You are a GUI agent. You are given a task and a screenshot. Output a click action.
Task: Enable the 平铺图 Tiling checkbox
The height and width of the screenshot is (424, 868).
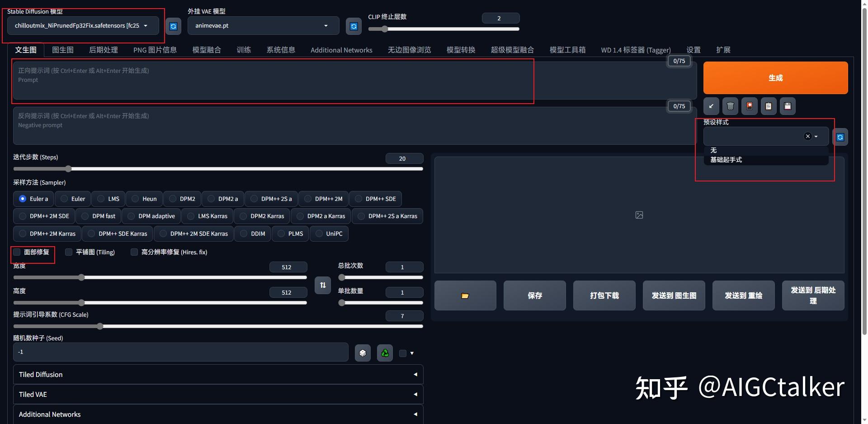coord(68,252)
